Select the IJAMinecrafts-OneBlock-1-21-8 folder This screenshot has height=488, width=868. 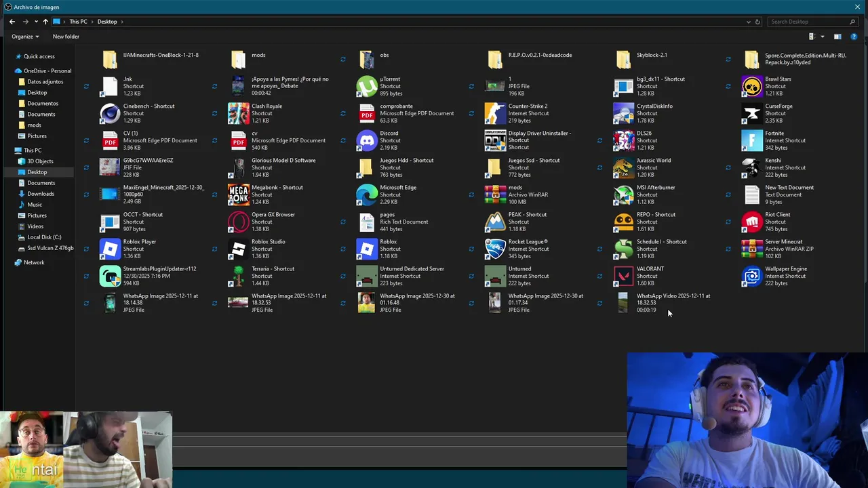[x=110, y=59]
